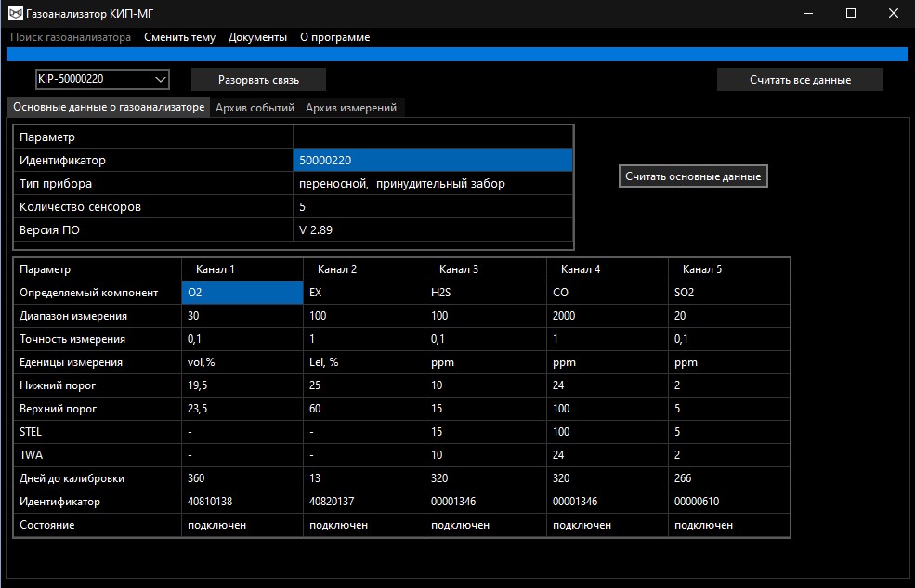Select the O2 component cell

pyautogui.click(x=242, y=293)
